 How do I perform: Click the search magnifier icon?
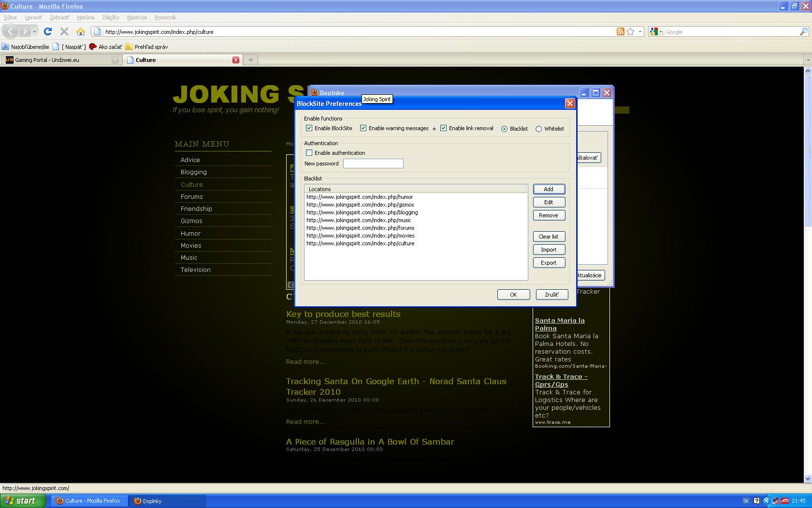[803, 32]
